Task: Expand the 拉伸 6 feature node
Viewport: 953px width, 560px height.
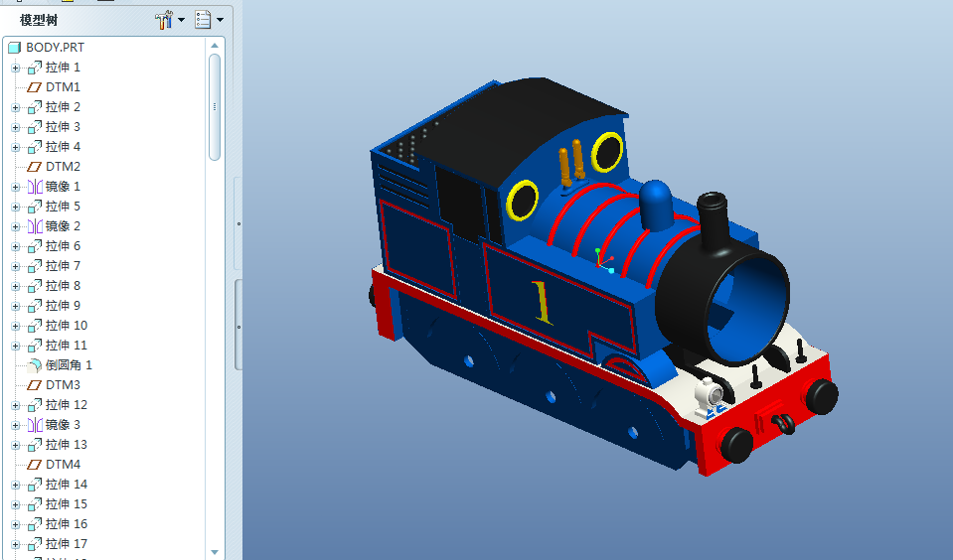Action: (15, 246)
